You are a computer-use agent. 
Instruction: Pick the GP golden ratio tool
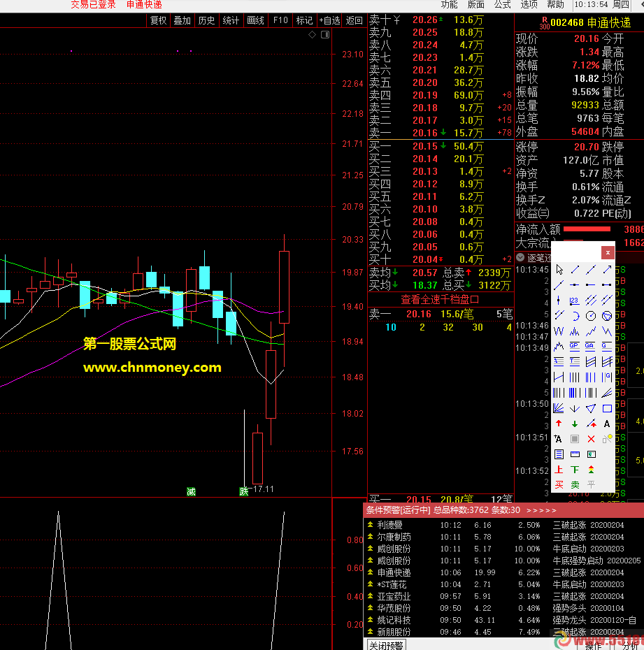click(x=575, y=346)
